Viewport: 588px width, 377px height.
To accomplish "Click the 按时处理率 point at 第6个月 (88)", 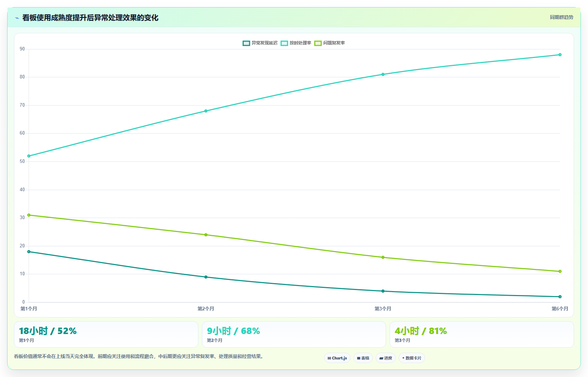I will [560, 55].
